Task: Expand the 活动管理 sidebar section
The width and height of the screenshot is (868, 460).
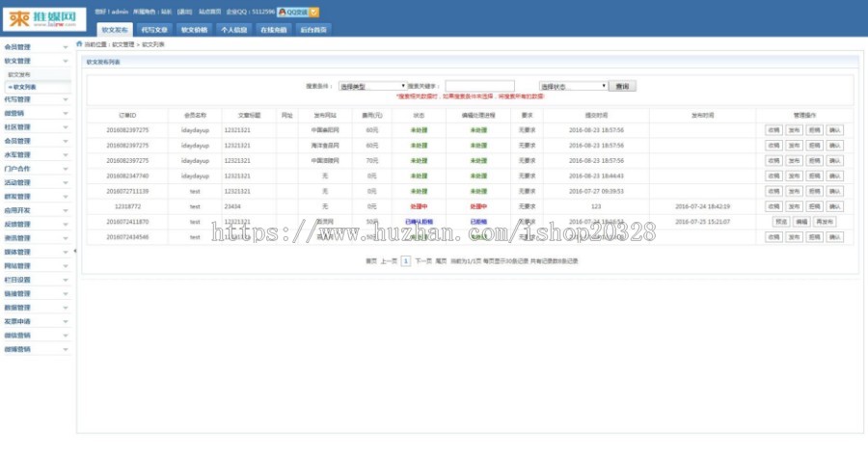Action: coord(36,182)
